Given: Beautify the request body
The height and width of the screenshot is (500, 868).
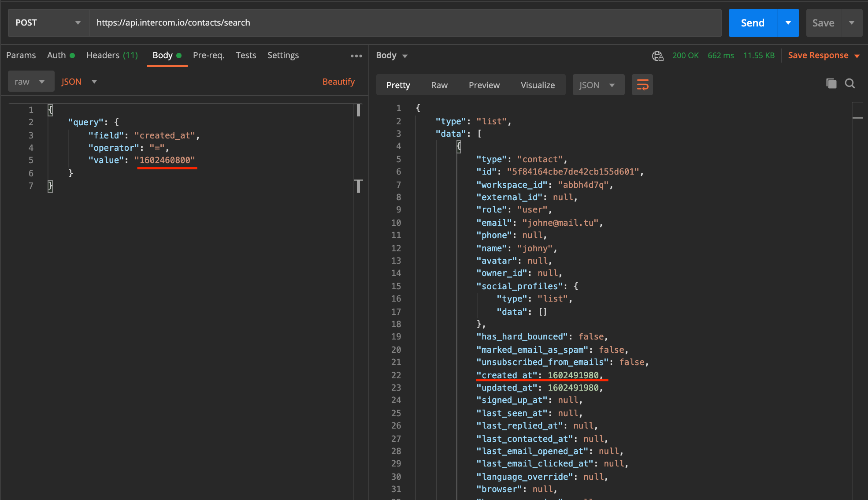Looking at the screenshot, I should point(338,82).
